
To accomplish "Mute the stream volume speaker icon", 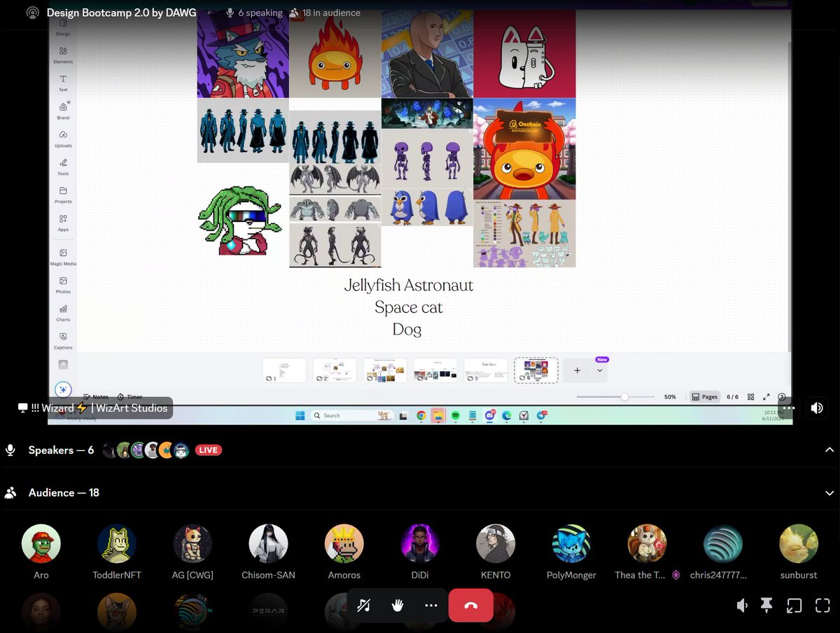I will (x=817, y=408).
